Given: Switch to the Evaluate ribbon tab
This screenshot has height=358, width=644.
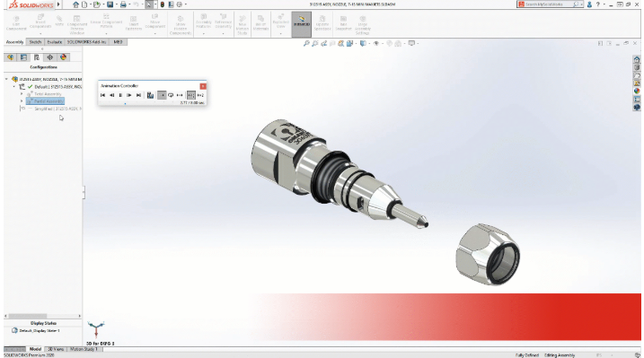Looking at the screenshot, I should click(54, 42).
